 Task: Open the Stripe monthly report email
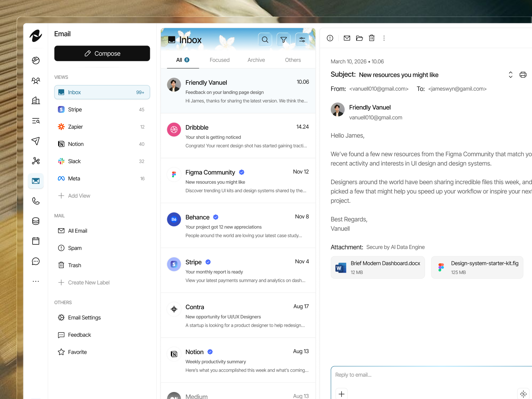pyautogui.click(x=238, y=270)
